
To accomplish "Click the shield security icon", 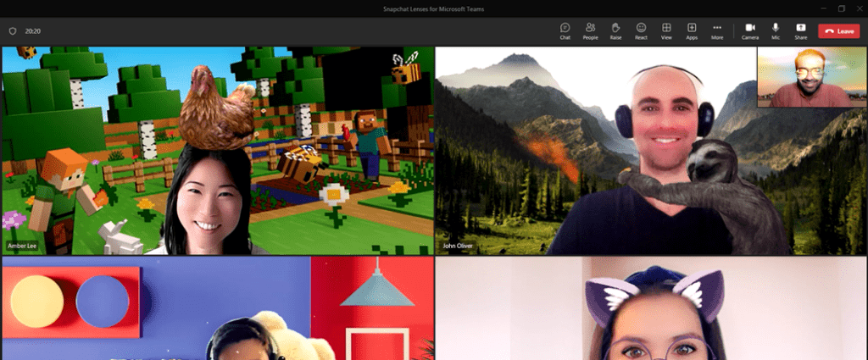I will point(13,31).
